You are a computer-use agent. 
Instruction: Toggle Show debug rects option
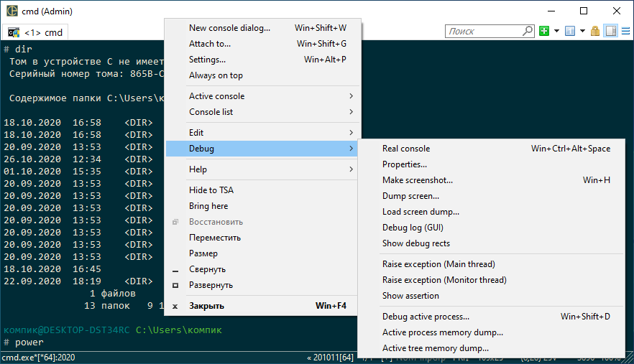(x=415, y=243)
